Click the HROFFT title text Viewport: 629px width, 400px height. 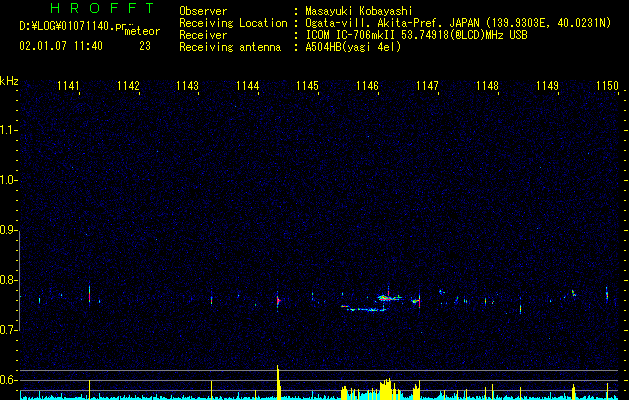point(102,8)
